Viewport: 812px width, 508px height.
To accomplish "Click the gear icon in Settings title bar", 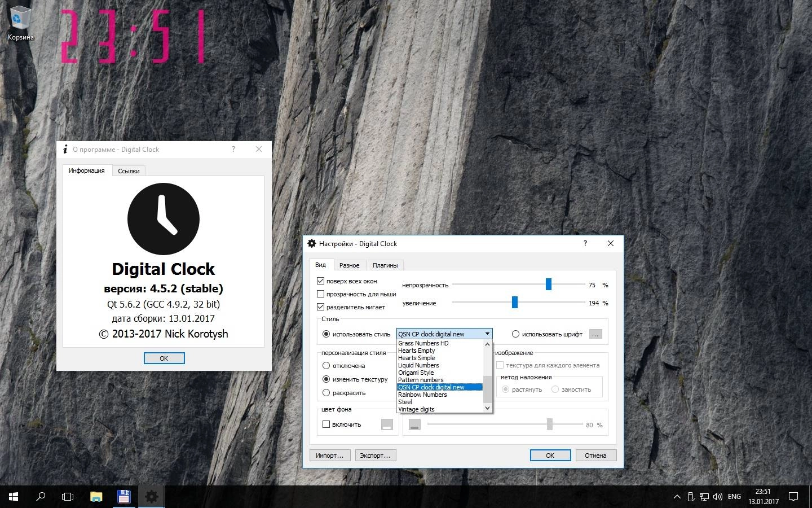I will pos(312,243).
